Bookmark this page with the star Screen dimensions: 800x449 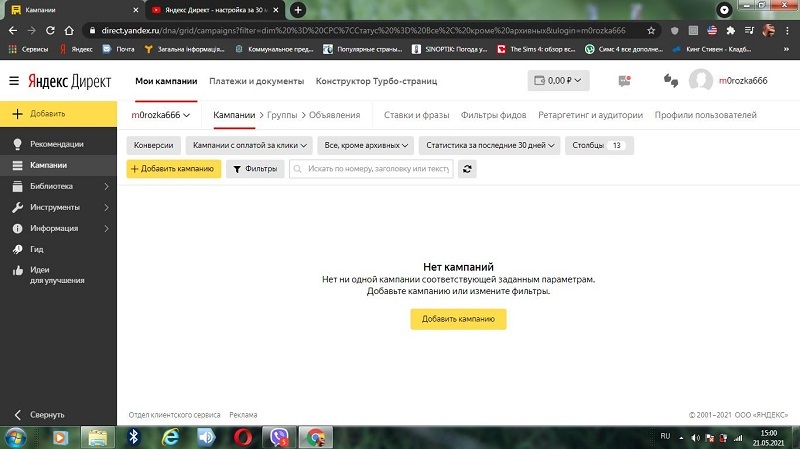(x=651, y=31)
